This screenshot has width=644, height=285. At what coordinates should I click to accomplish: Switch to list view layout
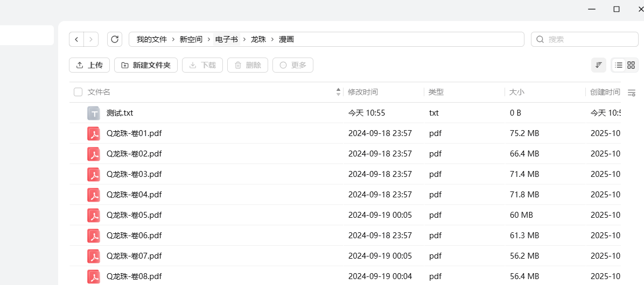[x=619, y=65]
